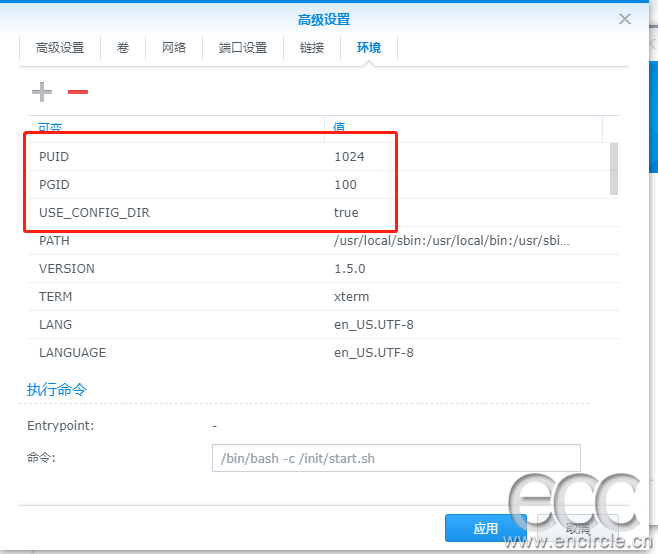Switch to the 网络 tab
658x554 pixels.
(174, 48)
